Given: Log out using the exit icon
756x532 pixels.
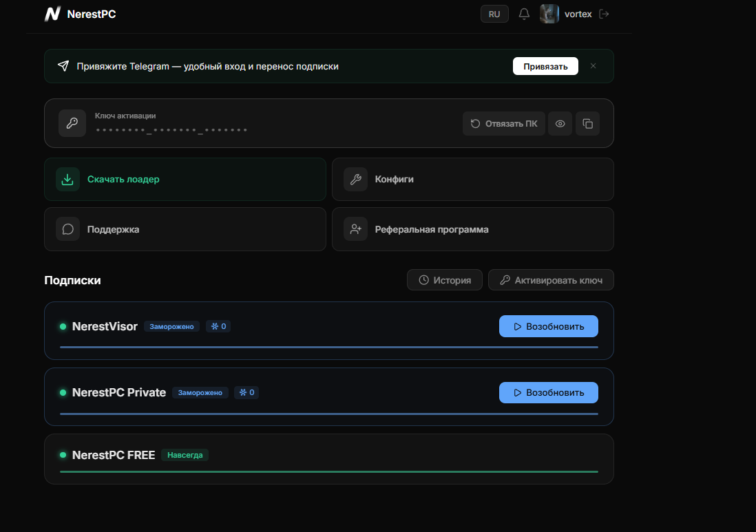Looking at the screenshot, I should (604, 14).
